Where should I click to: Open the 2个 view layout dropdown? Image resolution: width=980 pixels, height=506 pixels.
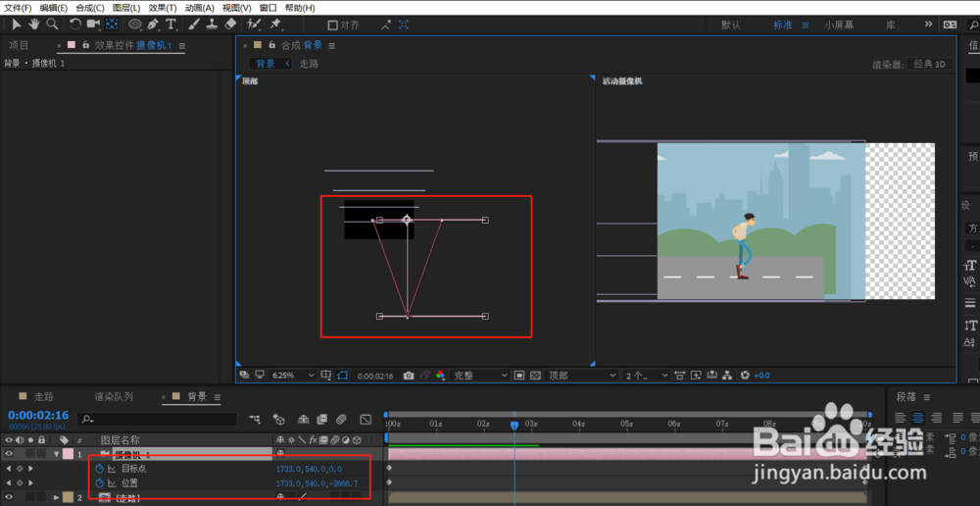tap(646, 376)
